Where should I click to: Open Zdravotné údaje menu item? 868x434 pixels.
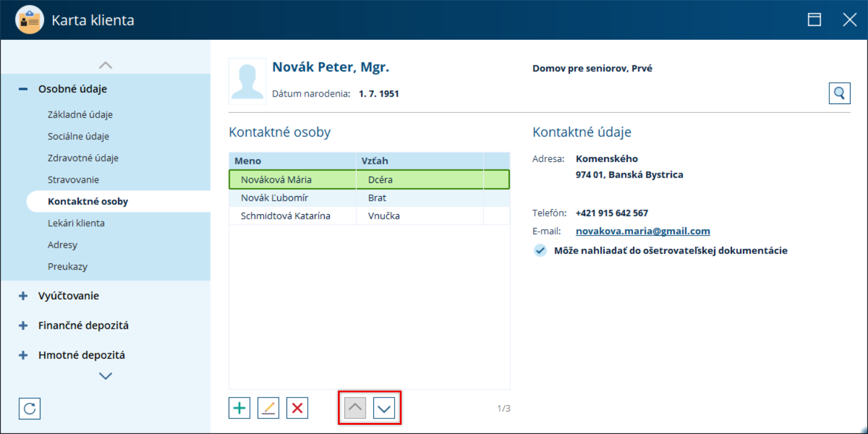83,158
